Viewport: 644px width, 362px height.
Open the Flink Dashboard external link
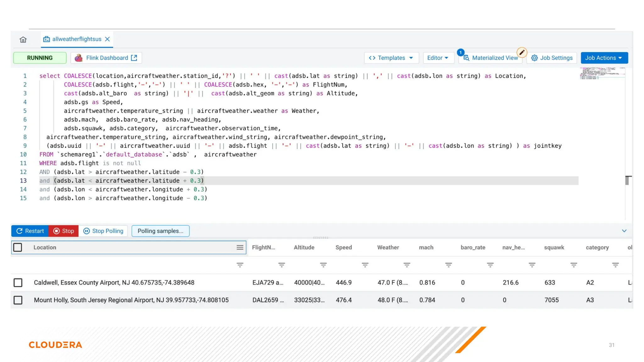(106, 58)
